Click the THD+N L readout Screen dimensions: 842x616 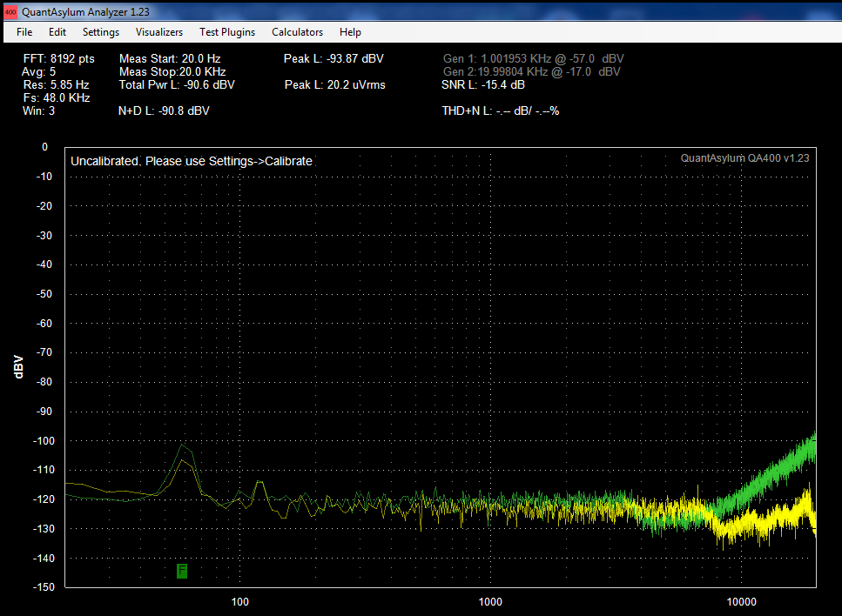tap(501, 111)
